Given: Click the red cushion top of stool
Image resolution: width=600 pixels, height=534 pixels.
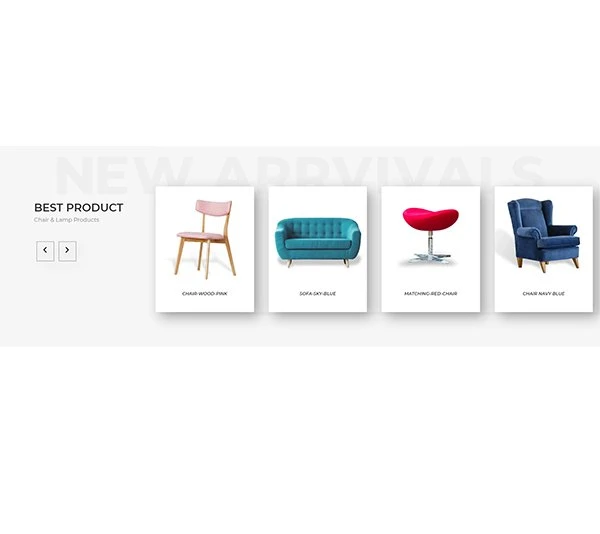Looking at the screenshot, I should 430,218.
